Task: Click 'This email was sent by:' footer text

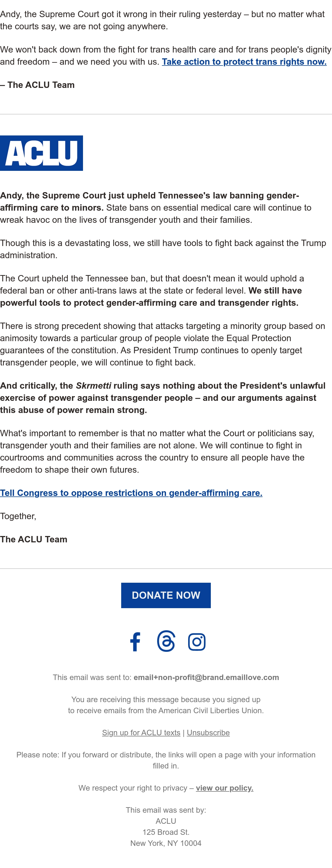Action: click(x=166, y=810)
